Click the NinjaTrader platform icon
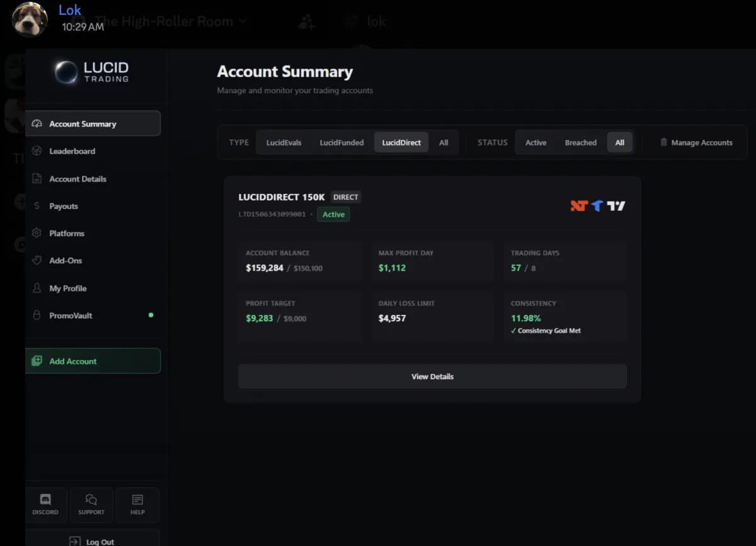Image resolution: width=756 pixels, height=546 pixels. click(579, 205)
